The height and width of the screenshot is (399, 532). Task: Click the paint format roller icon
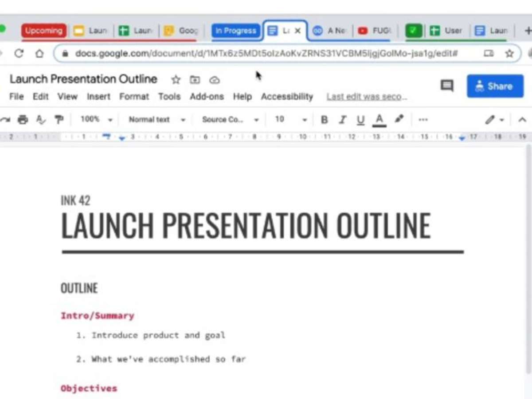coord(59,120)
